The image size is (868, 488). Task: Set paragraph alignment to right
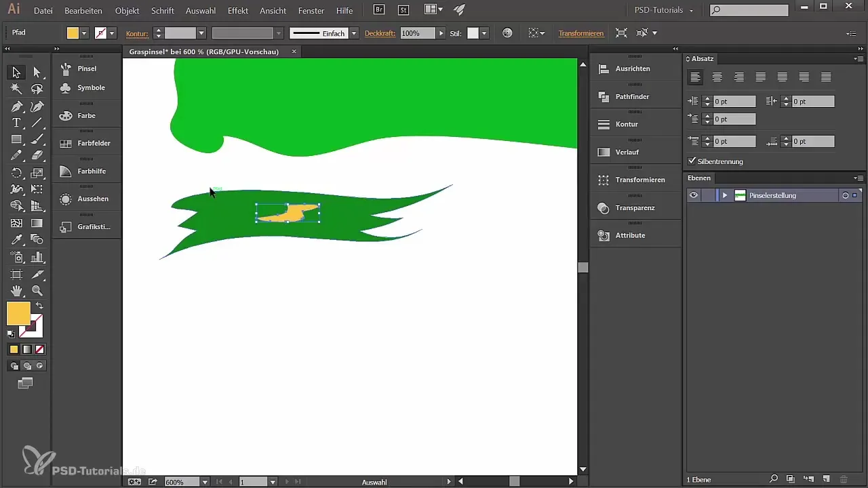(x=738, y=77)
